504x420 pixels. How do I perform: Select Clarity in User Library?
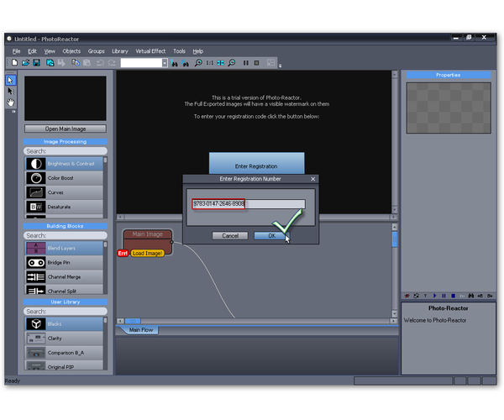pyautogui.click(x=65, y=339)
